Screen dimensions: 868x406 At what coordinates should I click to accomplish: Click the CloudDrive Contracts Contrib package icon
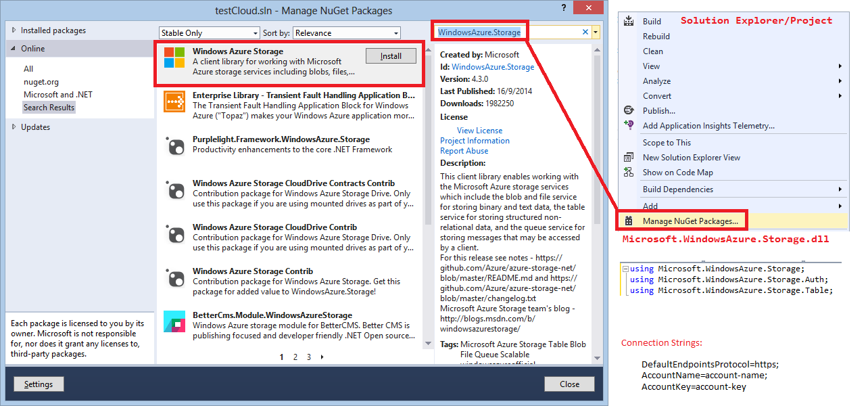[174, 189]
